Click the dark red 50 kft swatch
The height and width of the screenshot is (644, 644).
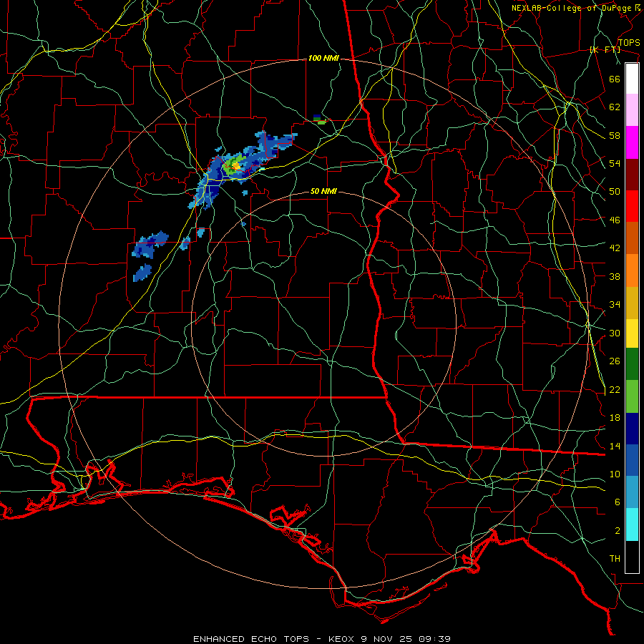pos(632,175)
